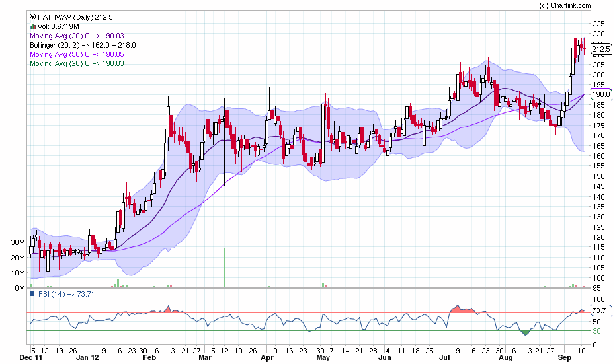Click the Mar month axis label
Screen dimensions: 615x364
[x=205, y=358]
